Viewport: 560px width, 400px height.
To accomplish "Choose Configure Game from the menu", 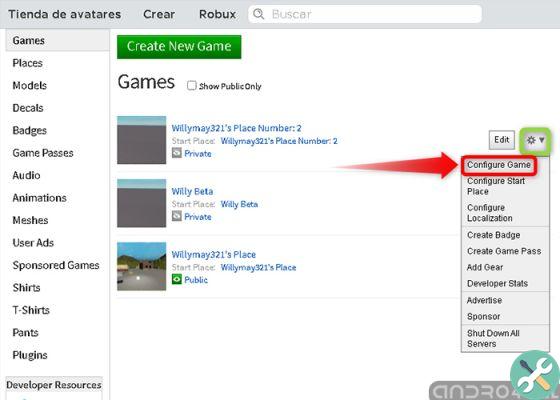I will tap(499, 165).
